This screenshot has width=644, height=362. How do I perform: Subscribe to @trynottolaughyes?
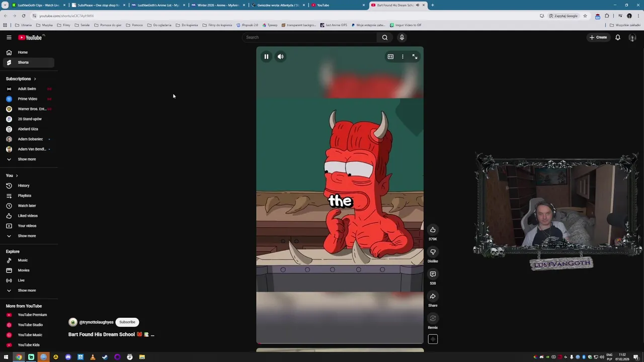point(127,322)
